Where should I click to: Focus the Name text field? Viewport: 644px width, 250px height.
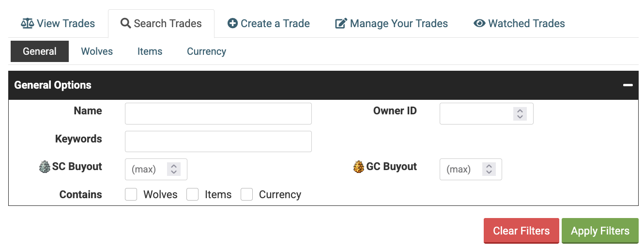(218, 114)
